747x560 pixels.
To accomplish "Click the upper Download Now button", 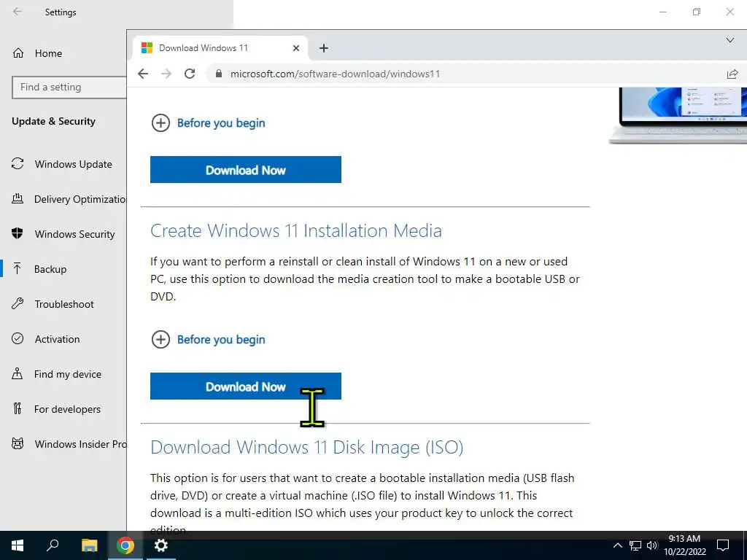I will (x=245, y=169).
